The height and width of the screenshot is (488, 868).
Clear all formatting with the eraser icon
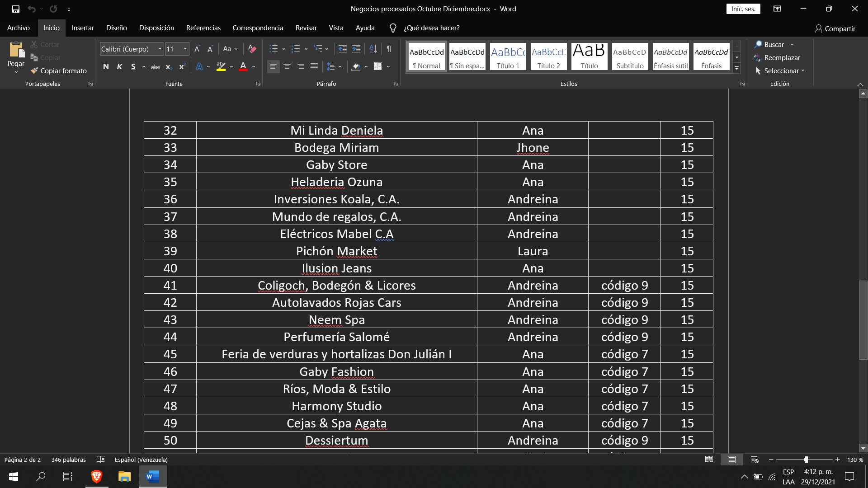252,49
